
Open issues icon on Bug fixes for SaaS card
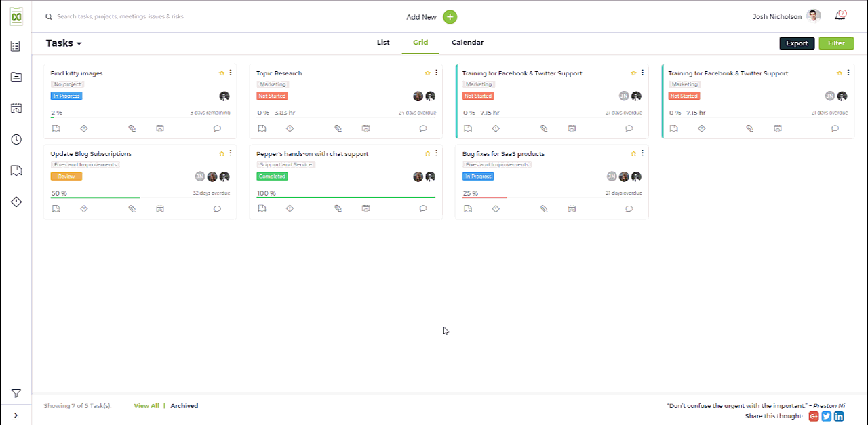[468, 209]
